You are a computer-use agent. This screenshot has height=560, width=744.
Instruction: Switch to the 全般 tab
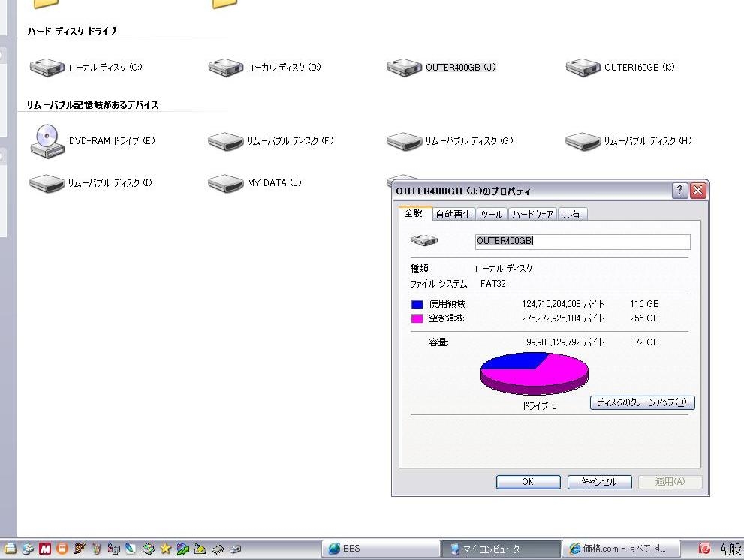[414, 213]
